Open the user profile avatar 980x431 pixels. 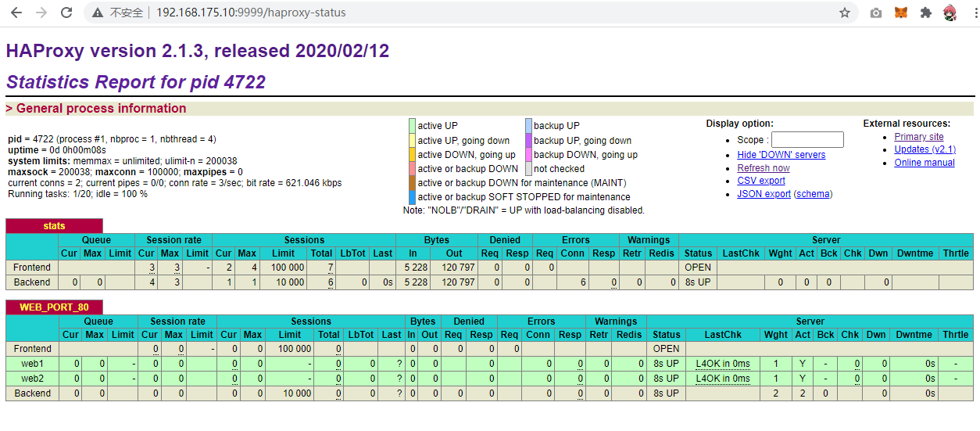(950, 13)
